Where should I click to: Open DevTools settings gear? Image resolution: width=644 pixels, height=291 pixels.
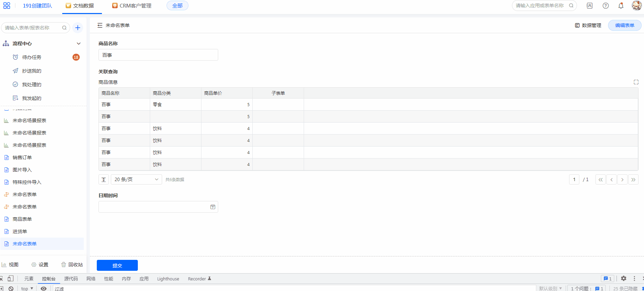pyautogui.click(x=623, y=279)
